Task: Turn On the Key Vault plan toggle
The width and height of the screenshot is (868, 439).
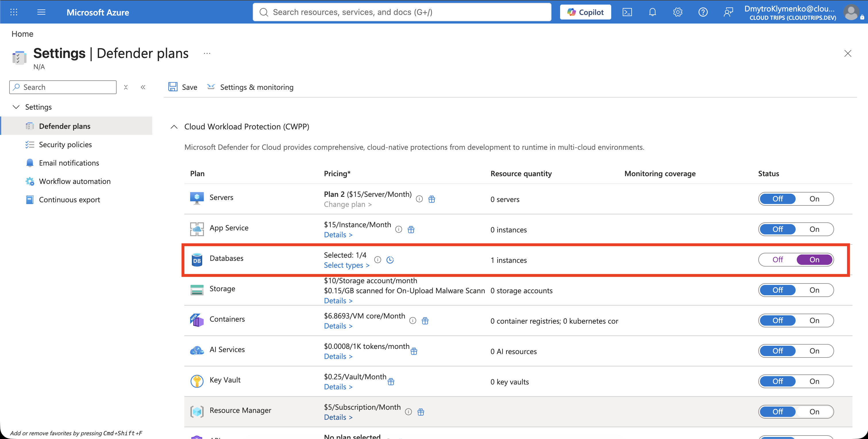Action: point(814,381)
